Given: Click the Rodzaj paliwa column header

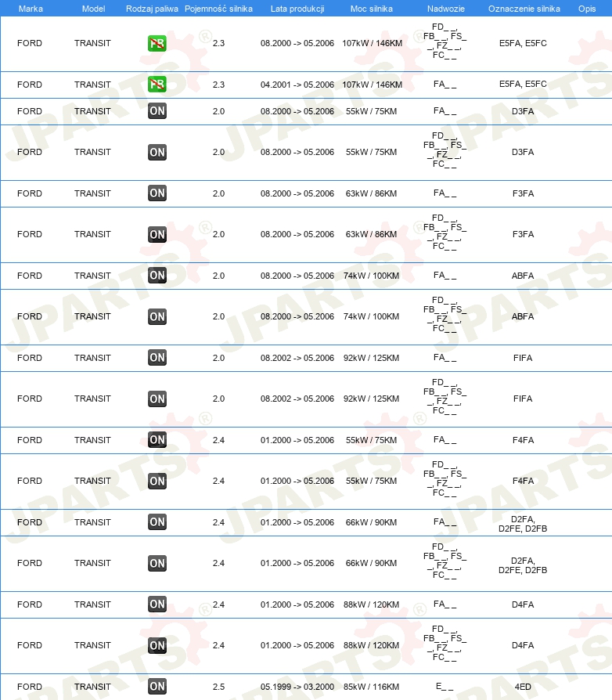Looking at the screenshot, I should pyautogui.click(x=152, y=9).
